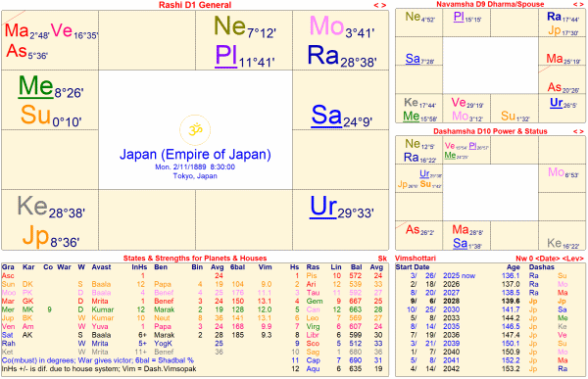Open Dashamsha D10 Power & Status selector

[490, 131]
